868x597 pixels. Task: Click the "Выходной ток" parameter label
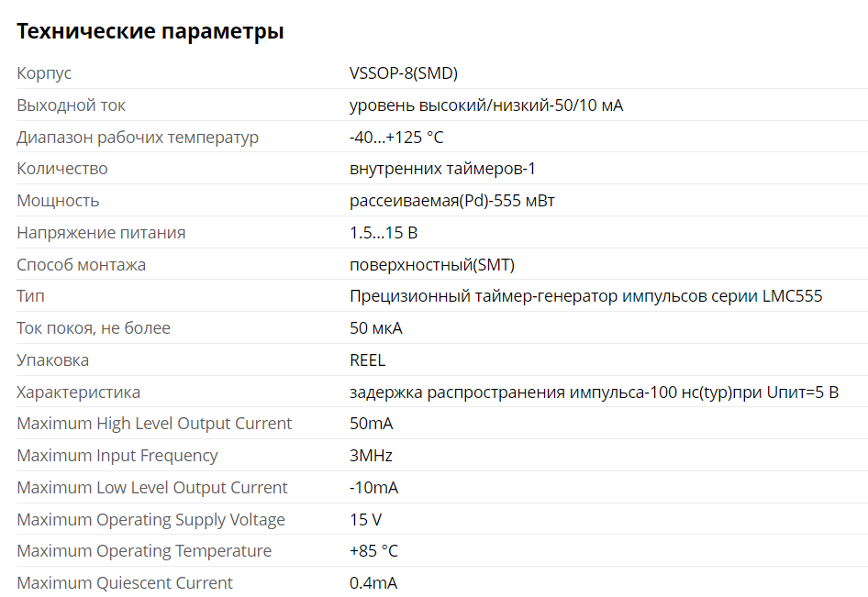point(71,105)
